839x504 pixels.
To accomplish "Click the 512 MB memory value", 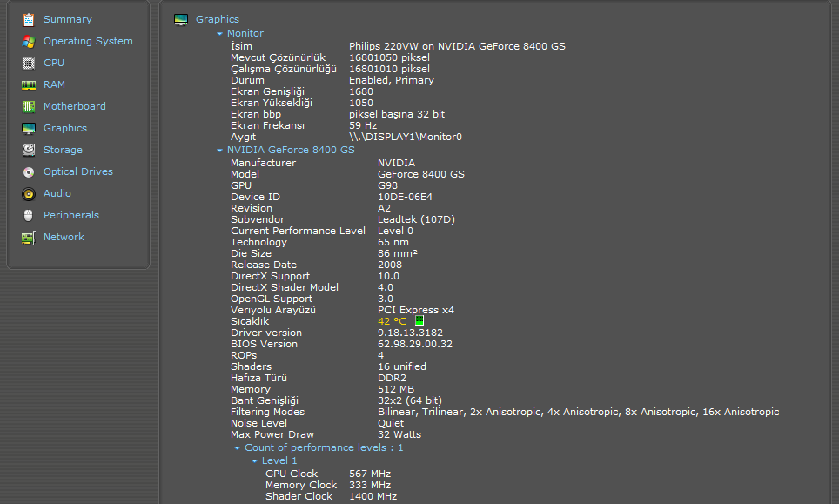I will pos(396,389).
